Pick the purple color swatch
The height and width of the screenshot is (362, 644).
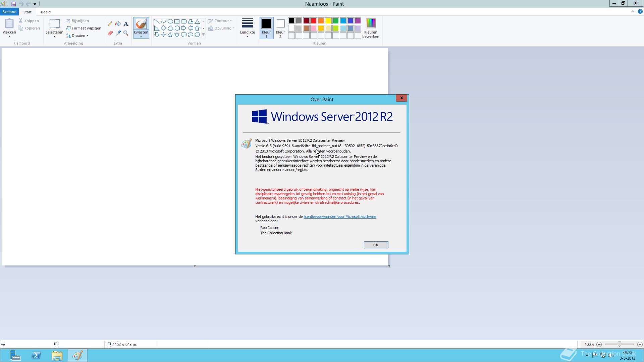[x=358, y=21]
